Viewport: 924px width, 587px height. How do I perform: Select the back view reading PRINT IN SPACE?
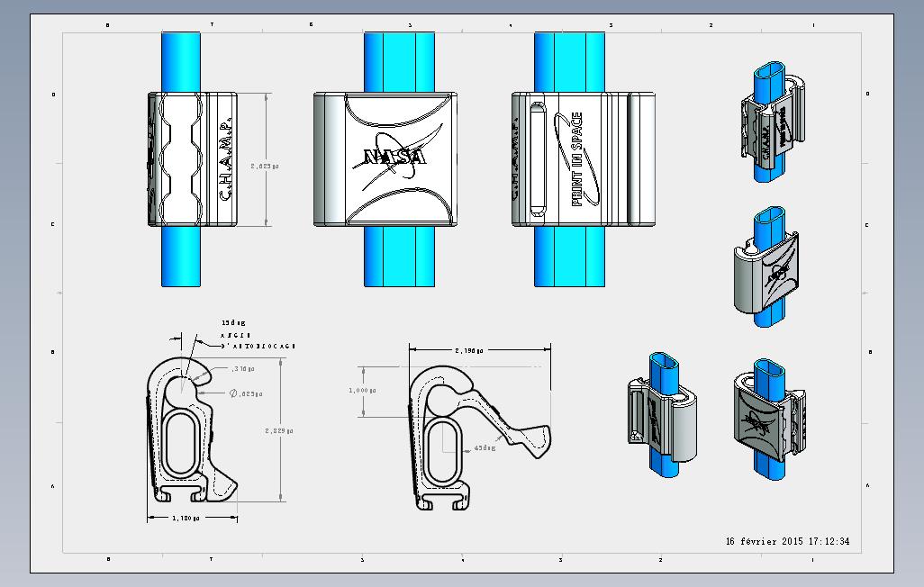click(x=583, y=159)
